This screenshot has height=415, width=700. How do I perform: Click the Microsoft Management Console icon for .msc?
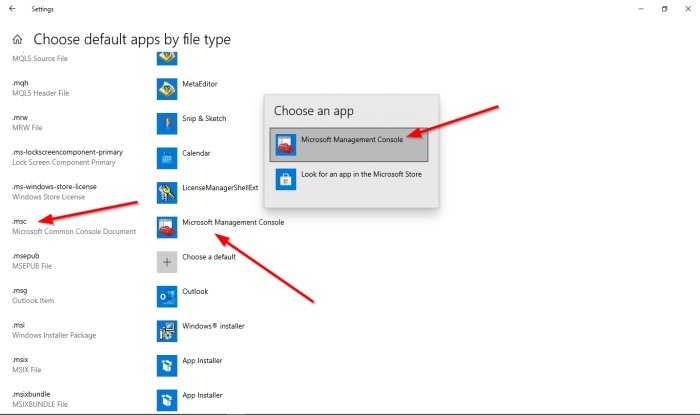pyautogui.click(x=167, y=228)
